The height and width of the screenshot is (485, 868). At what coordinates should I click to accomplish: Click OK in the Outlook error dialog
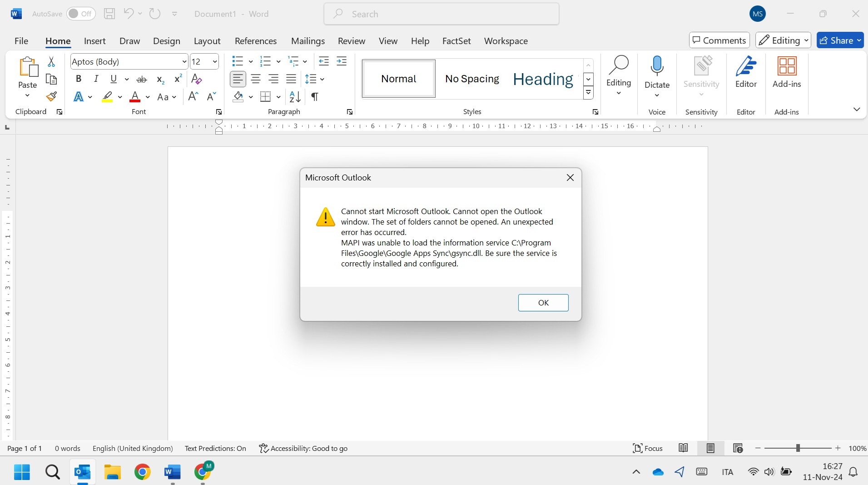tap(543, 303)
